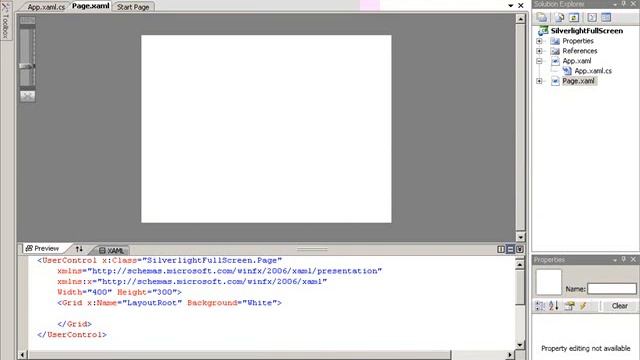The height and width of the screenshot is (360, 640).
Task: Show the Properties list view
Action: coord(569,306)
